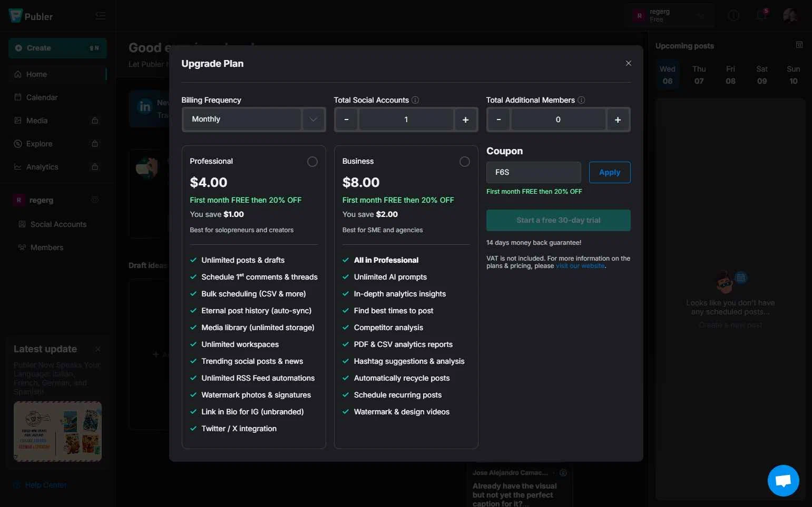Open the Billing Frequency dropdown
The width and height of the screenshot is (812, 507).
click(253, 120)
